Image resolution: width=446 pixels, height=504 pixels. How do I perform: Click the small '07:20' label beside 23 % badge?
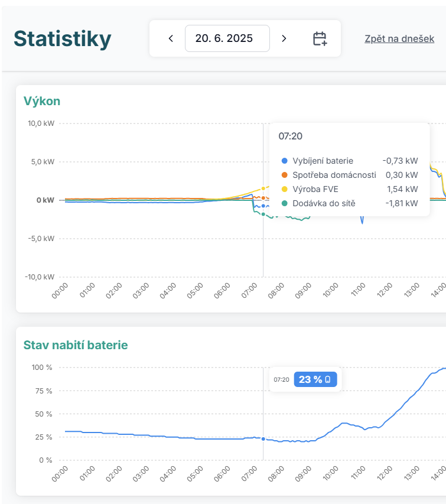pos(281,379)
